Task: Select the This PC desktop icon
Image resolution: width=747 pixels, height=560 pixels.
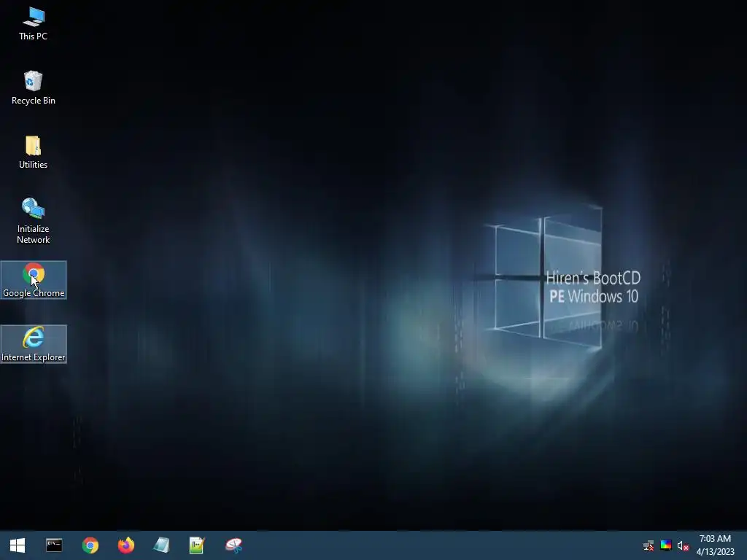Action: click(33, 24)
